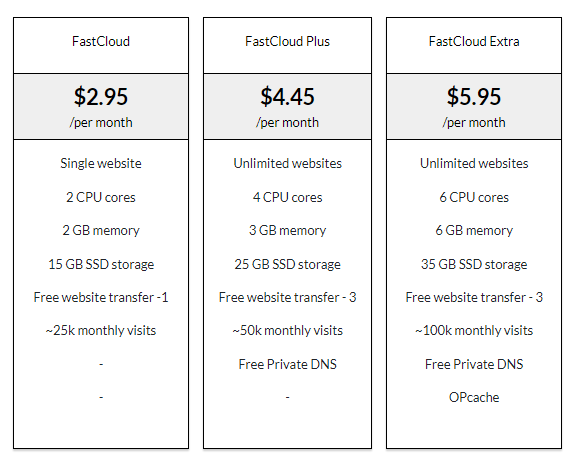Click the 6 CPU cores feature
The width and height of the screenshot is (576, 467).
point(474,197)
